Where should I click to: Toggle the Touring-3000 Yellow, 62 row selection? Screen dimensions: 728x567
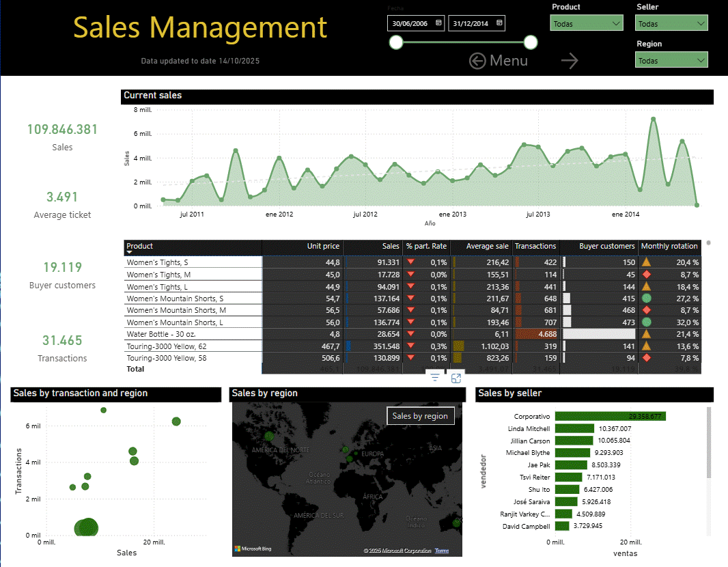(193, 346)
